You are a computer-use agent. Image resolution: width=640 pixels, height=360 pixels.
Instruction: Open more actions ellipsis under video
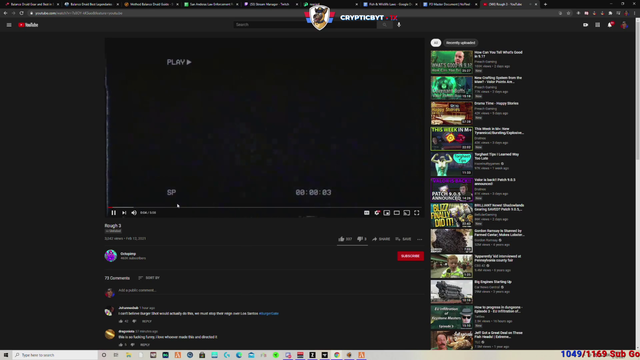point(420,239)
